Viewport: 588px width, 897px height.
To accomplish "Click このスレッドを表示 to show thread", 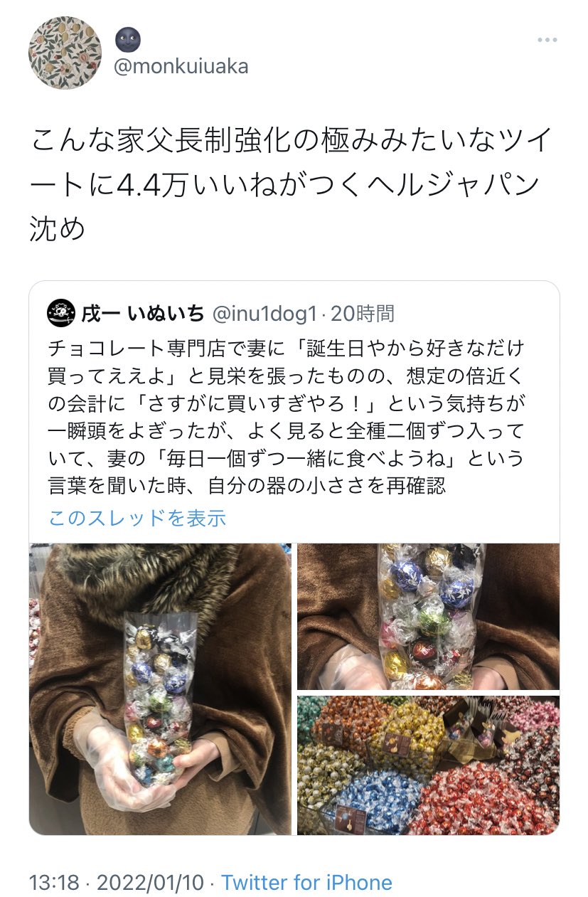I will pos(137,517).
